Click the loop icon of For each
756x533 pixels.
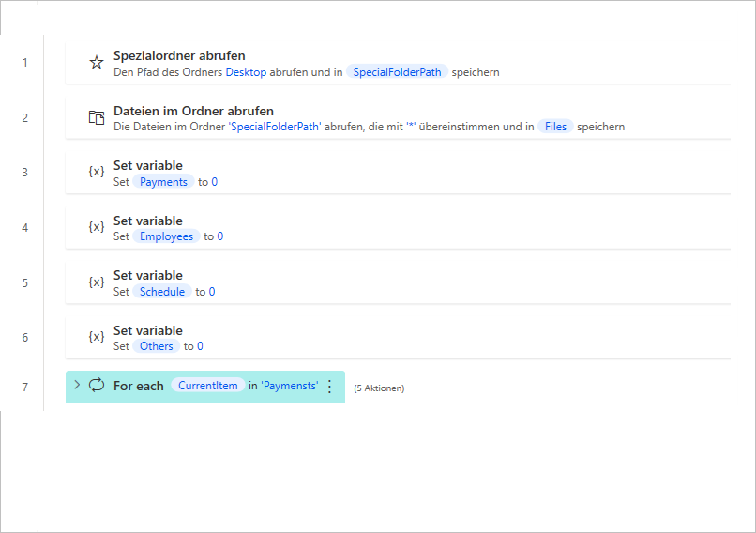pos(97,385)
